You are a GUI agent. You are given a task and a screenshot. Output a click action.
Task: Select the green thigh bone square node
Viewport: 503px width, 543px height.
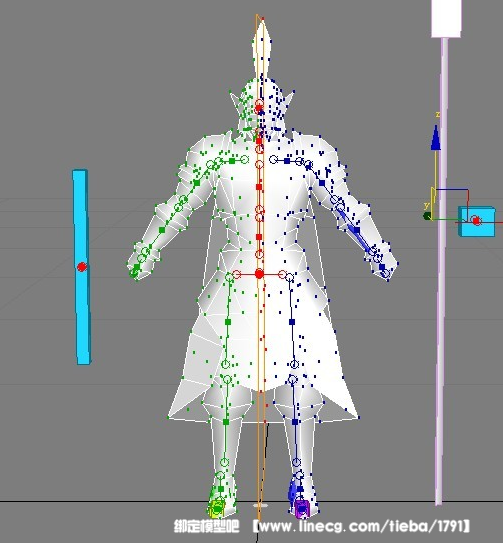228,322
